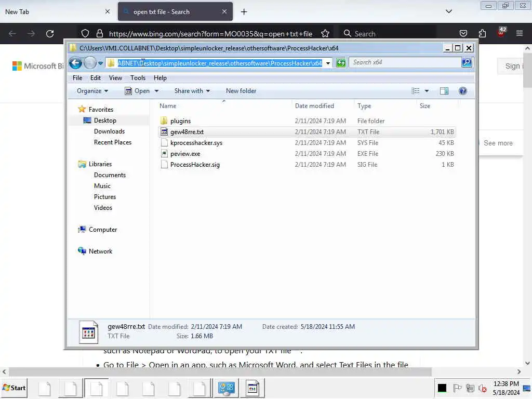
Task: Click New folder in the command bar
Action: [241, 91]
